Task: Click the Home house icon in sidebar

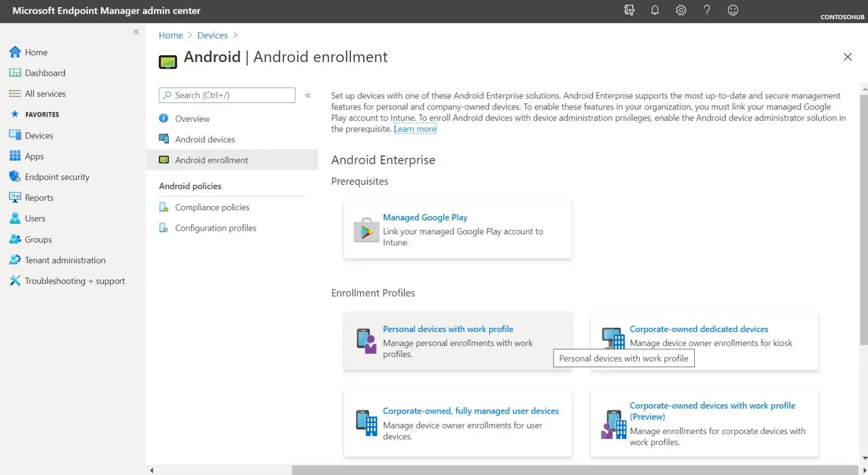Action: click(x=15, y=52)
